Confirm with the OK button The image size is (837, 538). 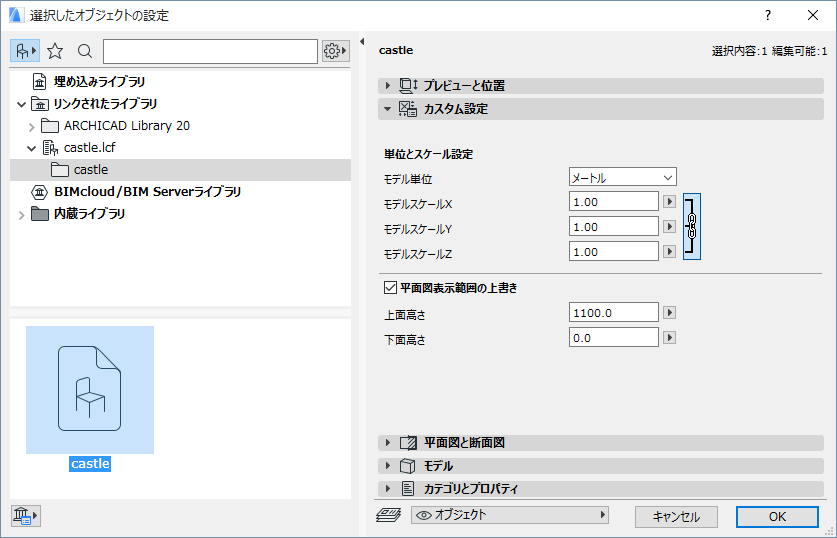tap(777, 517)
